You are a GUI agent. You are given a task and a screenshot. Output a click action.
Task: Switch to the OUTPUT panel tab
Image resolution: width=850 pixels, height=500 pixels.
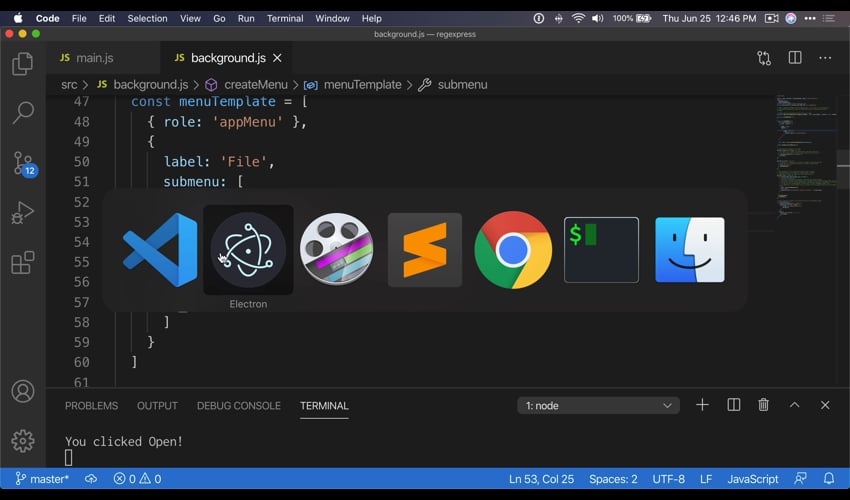(x=157, y=406)
